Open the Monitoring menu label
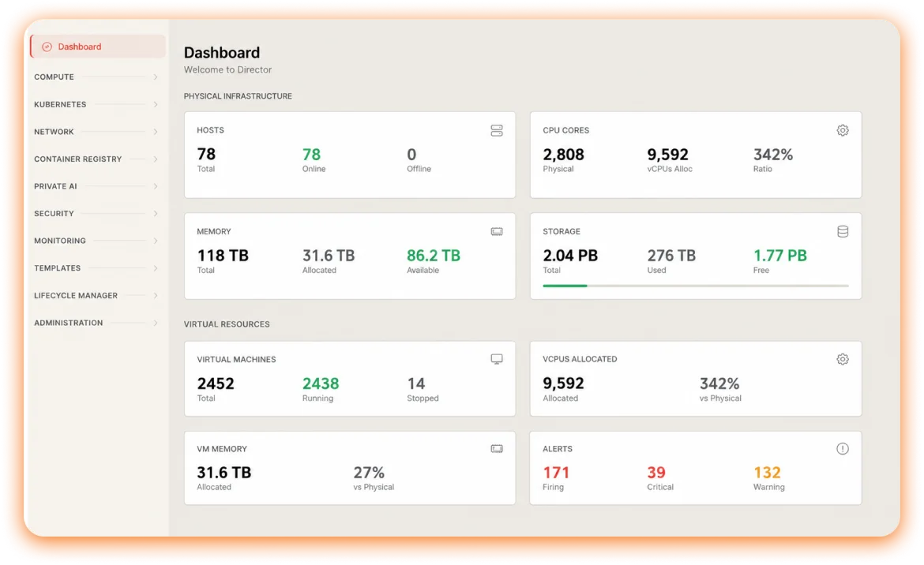Screen dimensions: 924x565 60,241
